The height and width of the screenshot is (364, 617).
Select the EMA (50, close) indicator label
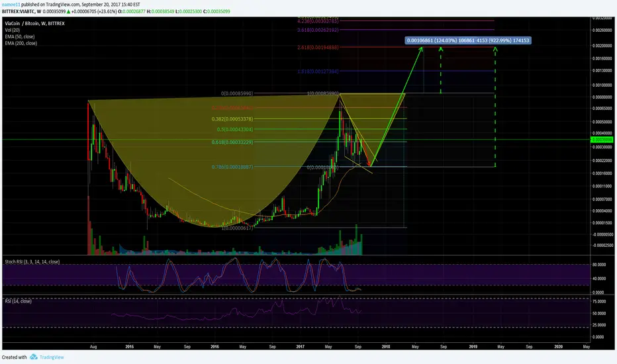click(x=20, y=36)
